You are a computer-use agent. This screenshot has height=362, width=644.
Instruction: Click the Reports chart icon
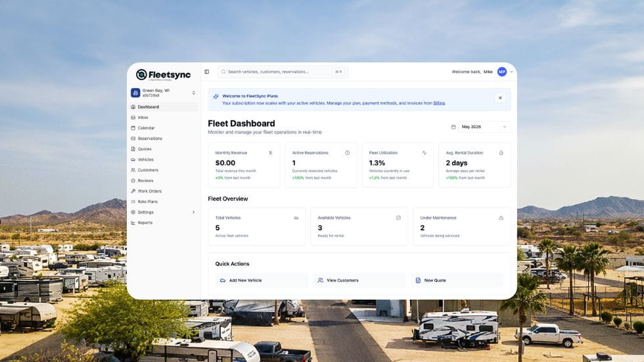(x=133, y=223)
